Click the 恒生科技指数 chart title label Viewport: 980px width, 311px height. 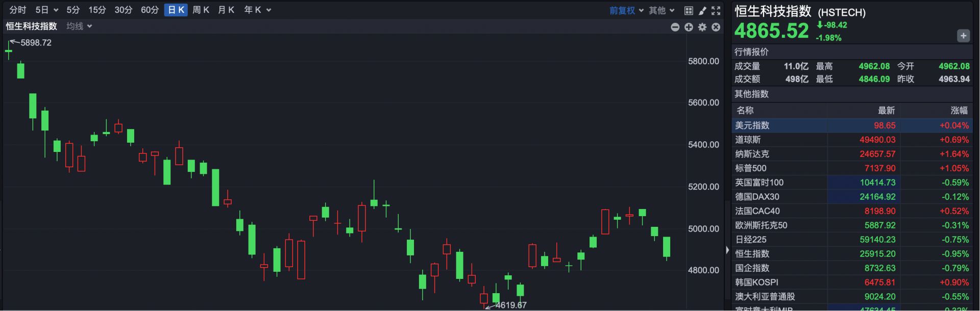point(32,26)
